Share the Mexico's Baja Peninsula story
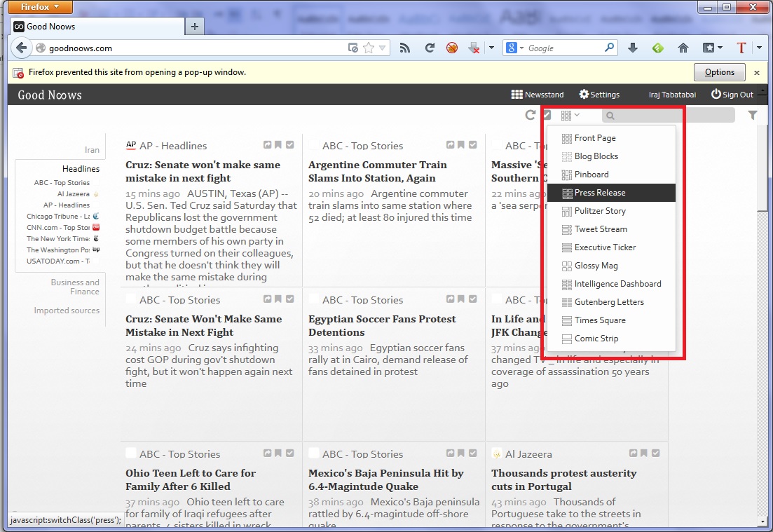773x532 pixels. [x=450, y=453]
